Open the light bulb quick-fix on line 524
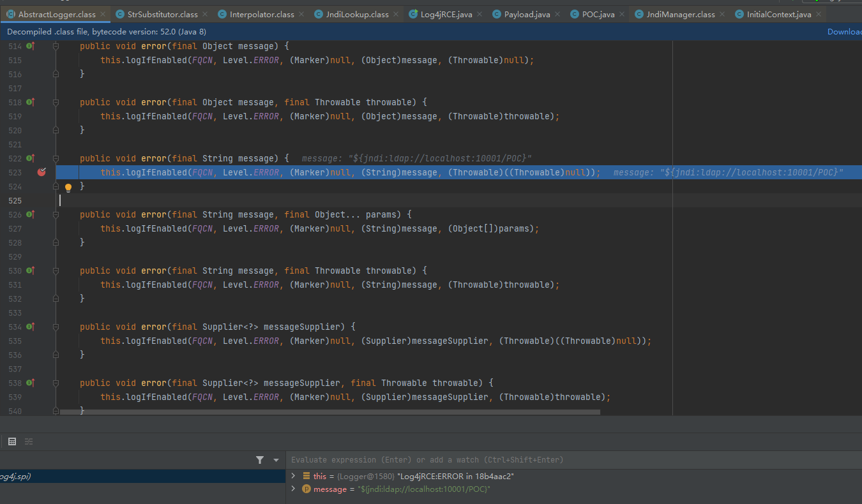Viewport: 862px width, 504px height. click(x=68, y=188)
